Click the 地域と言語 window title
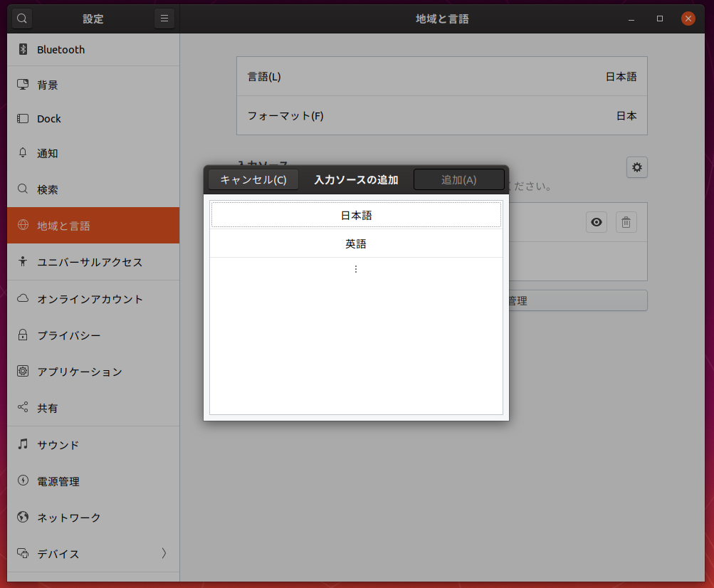 [442, 19]
